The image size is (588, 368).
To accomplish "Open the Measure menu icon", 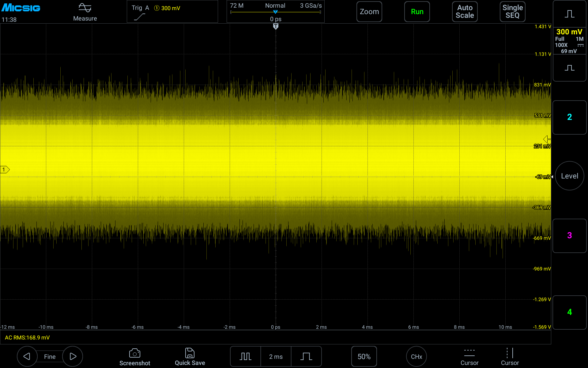I will click(85, 12).
